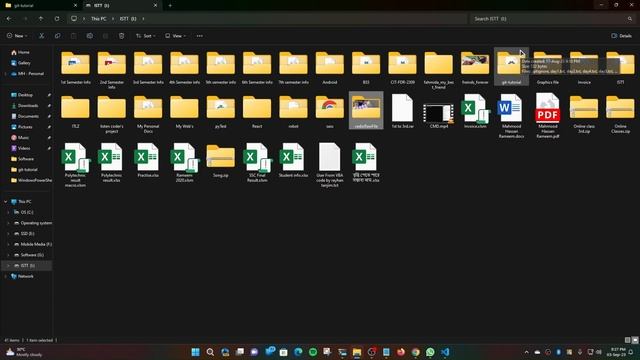Select the Graphics file folder
The width and height of the screenshot is (640, 360).
[547, 68]
